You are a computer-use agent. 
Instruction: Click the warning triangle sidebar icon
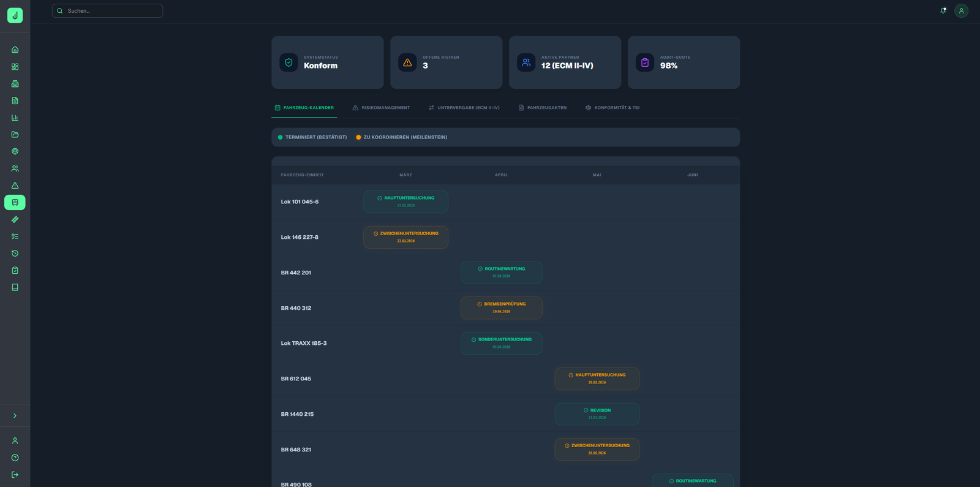(15, 186)
